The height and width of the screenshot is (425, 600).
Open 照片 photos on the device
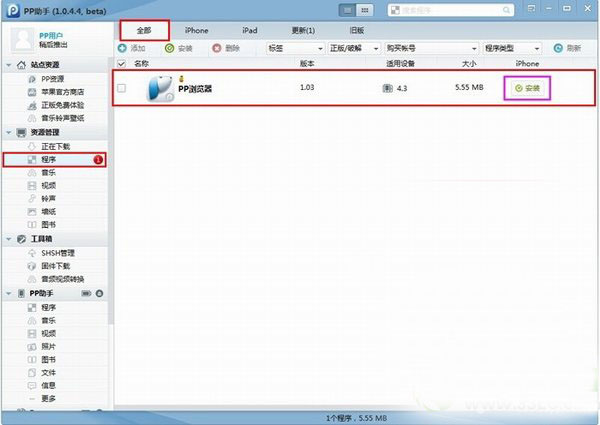pos(48,347)
